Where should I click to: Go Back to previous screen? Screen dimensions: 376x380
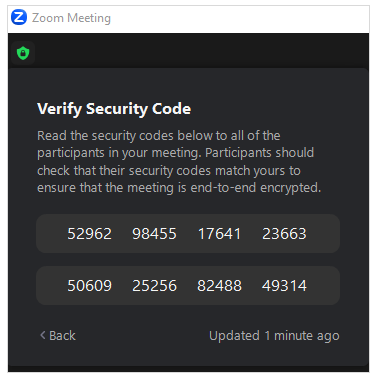pyautogui.click(x=58, y=336)
